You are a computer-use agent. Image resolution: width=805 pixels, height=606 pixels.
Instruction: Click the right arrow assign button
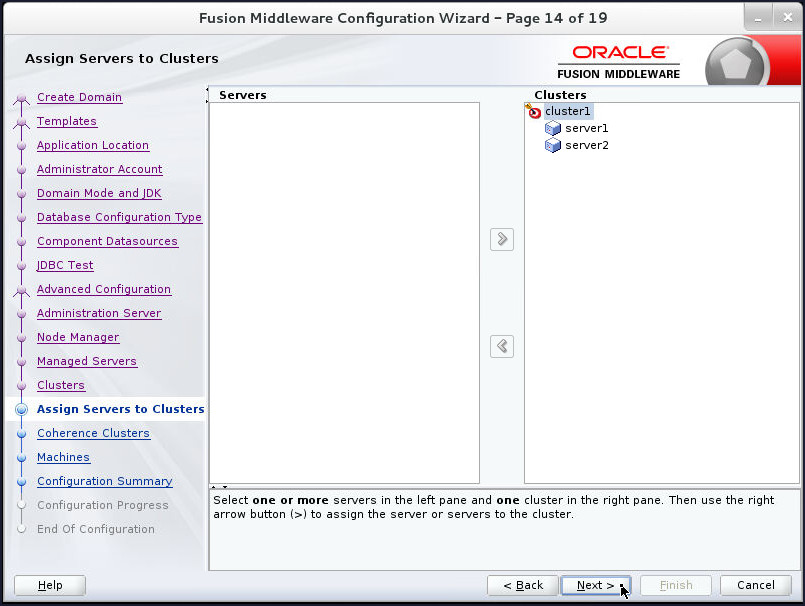[x=501, y=239]
